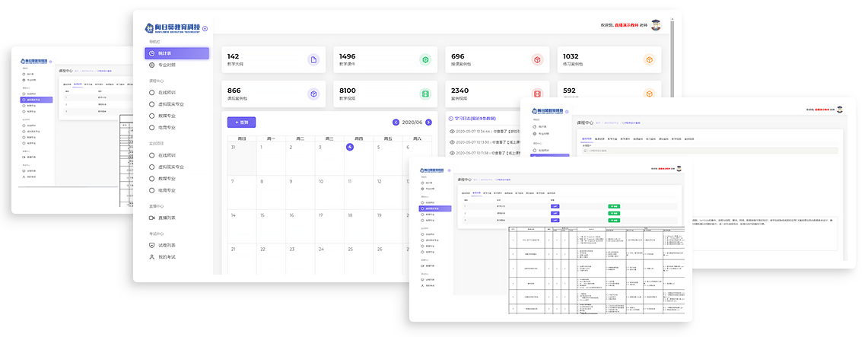Click the green 教学视频 film icon

(x=424, y=94)
